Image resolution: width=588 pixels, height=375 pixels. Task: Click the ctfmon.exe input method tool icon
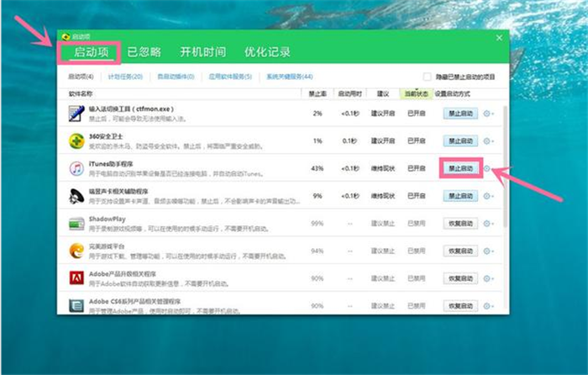[76, 114]
